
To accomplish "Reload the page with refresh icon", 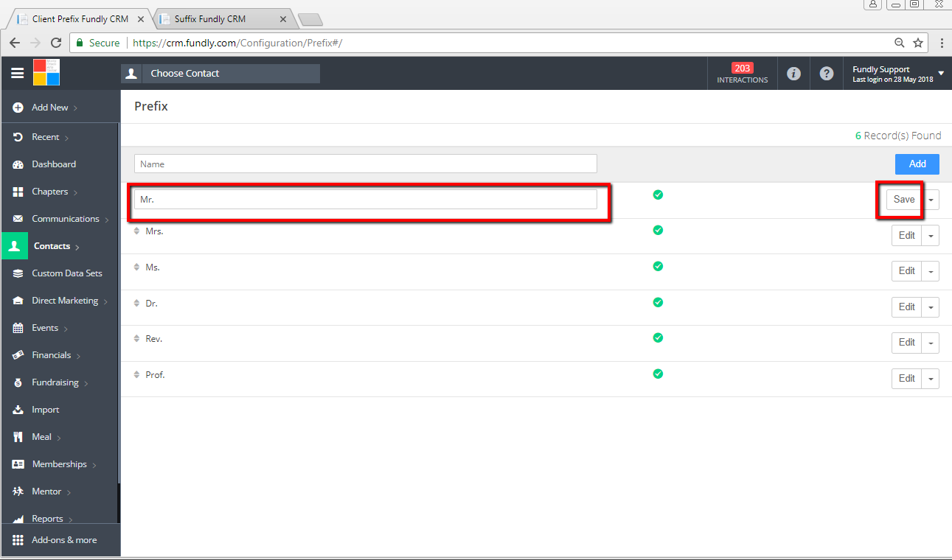I will (x=55, y=43).
